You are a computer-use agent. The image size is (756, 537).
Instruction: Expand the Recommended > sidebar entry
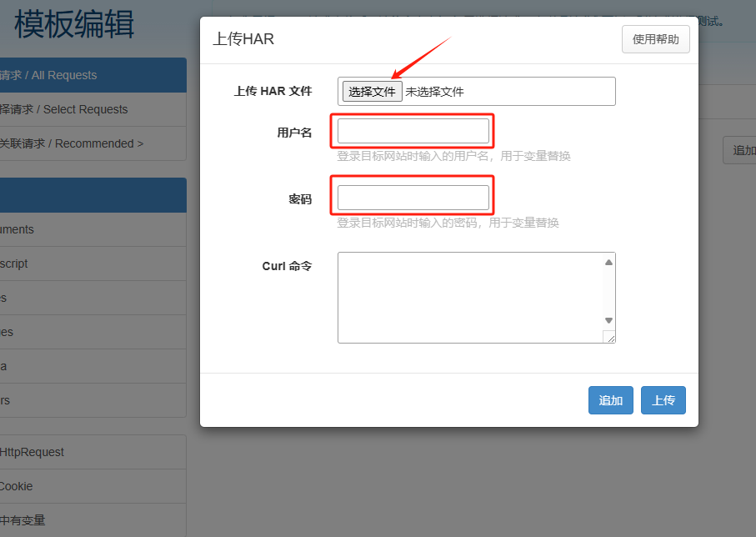(83, 143)
